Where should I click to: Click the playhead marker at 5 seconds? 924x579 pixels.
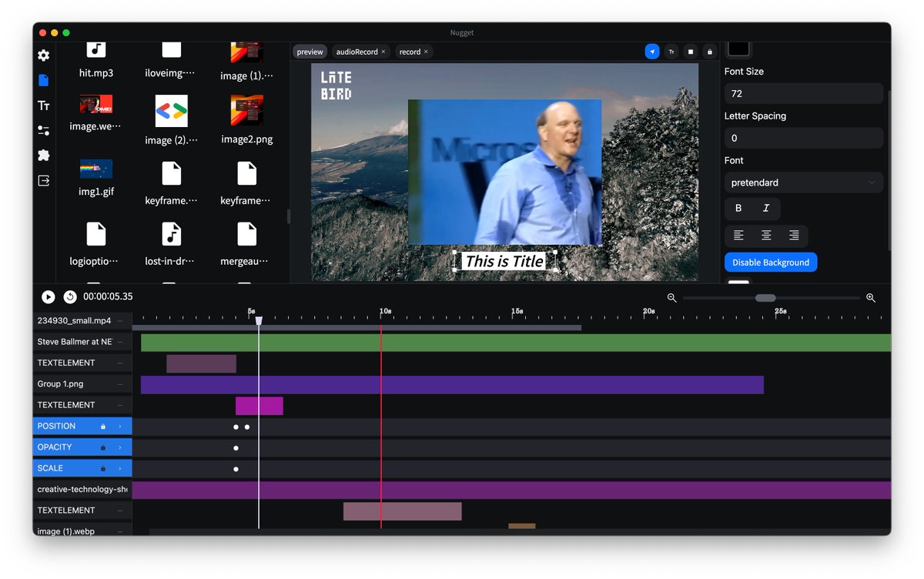tap(259, 320)
